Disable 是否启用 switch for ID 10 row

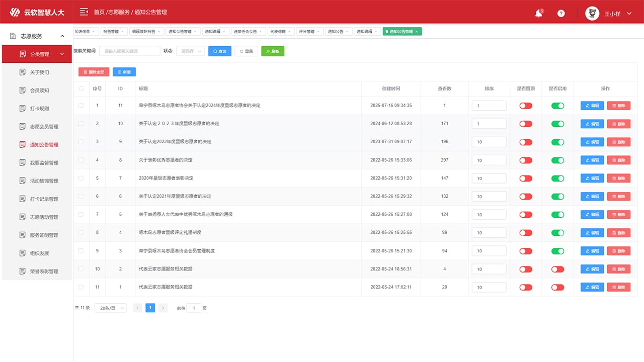click(x=557, y=124)
